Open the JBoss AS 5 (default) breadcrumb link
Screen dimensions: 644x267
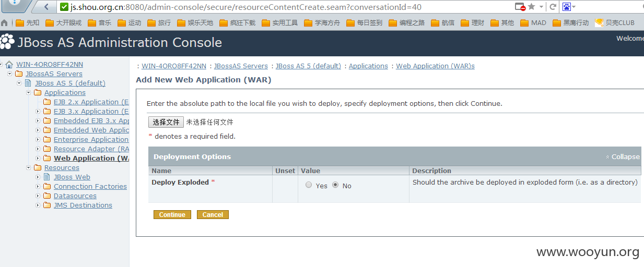coord(308,66)
